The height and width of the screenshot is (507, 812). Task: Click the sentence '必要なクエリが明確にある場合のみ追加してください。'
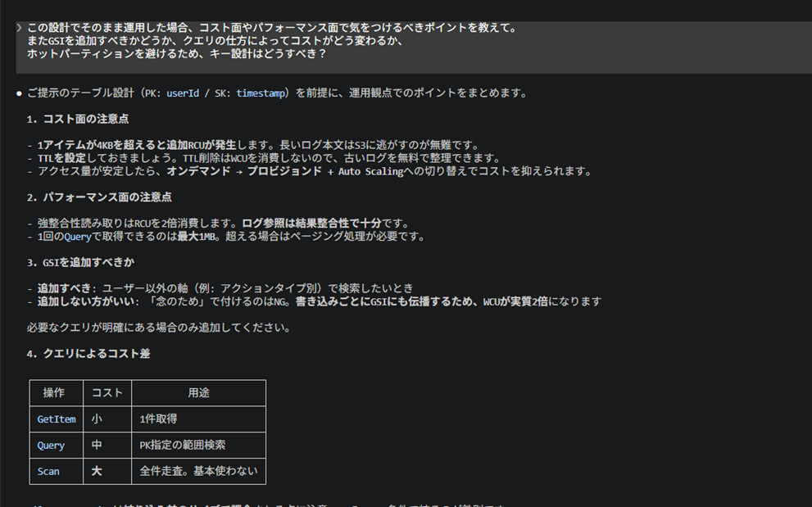(158, 328)
